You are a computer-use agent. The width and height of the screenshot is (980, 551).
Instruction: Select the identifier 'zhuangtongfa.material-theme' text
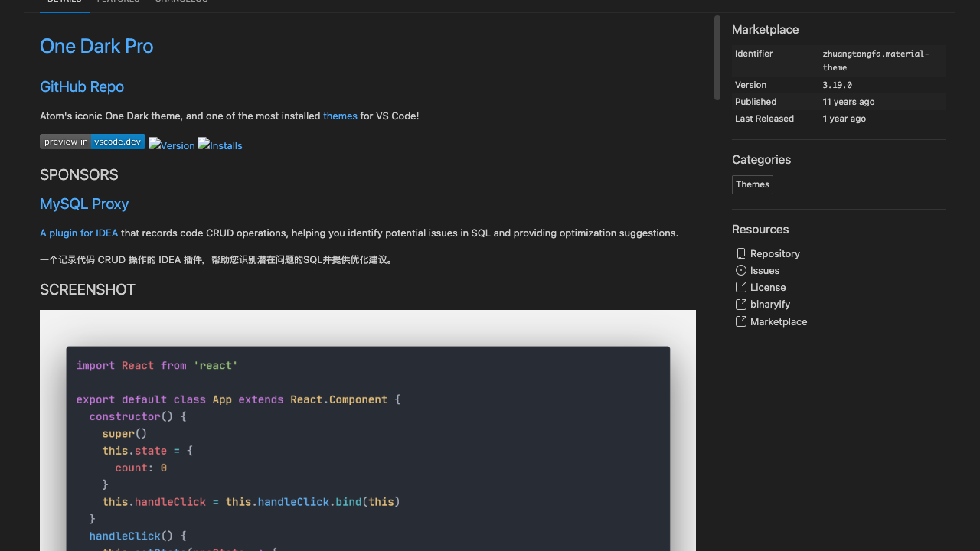876,60
